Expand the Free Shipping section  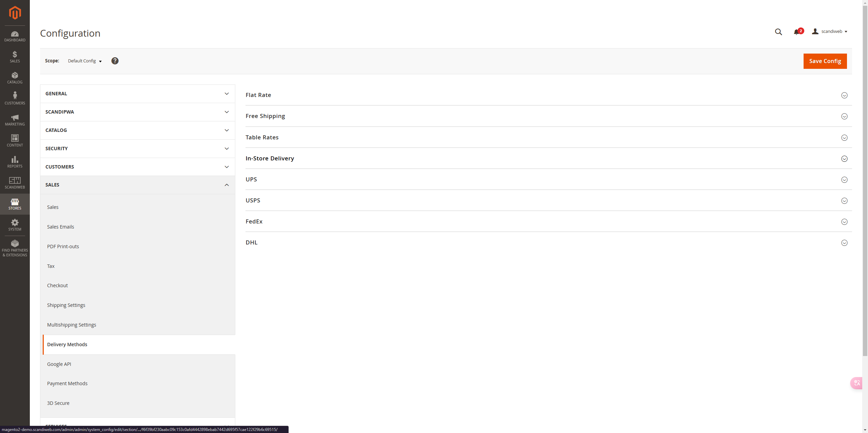pos(549,116)
